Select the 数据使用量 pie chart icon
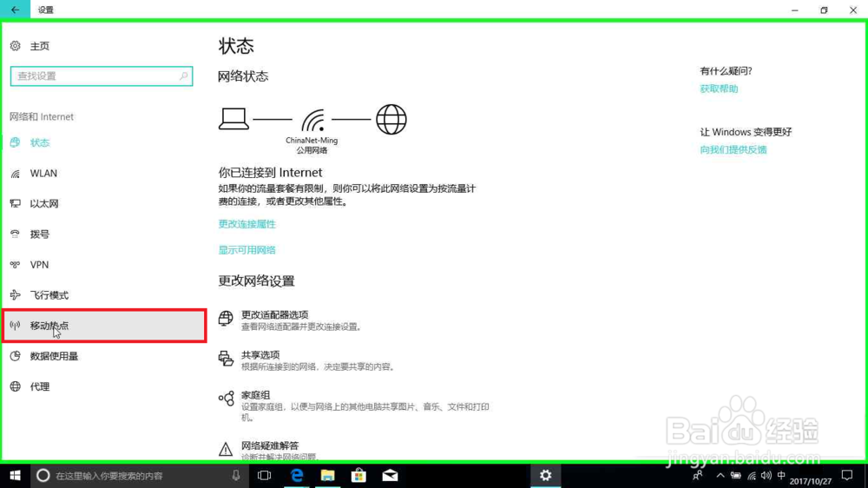 (x=16, y=356)
